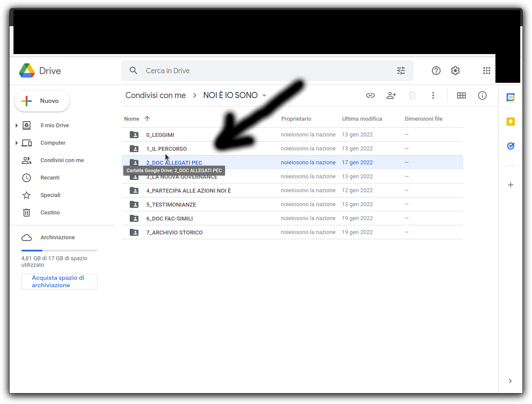This screenshot has width=532, height=404.
Task: Expand Il mio Drive tree
Action: 17,126
